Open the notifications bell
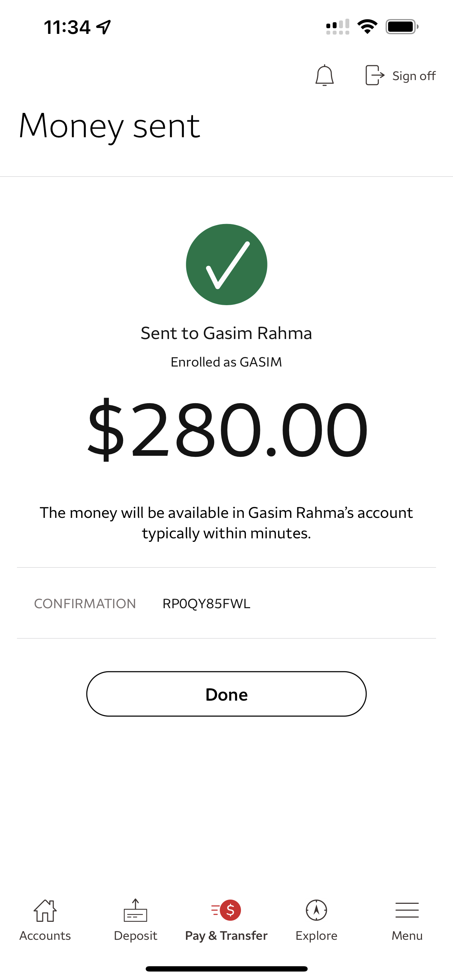Image resolution: width=453 pixels, height=980 pixels. 325,75
